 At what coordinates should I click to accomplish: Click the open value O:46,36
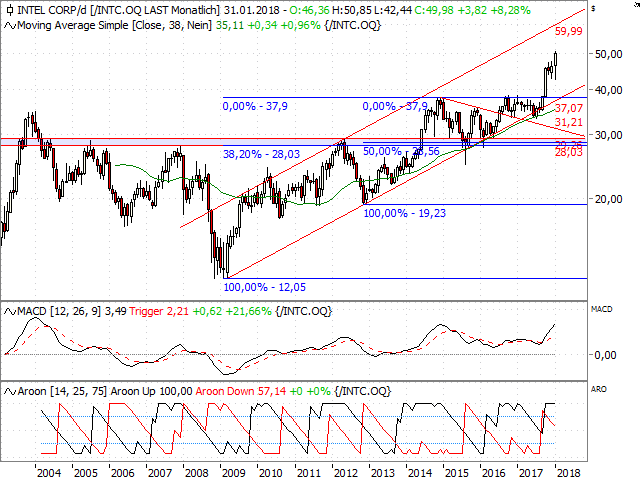[310, 10]
